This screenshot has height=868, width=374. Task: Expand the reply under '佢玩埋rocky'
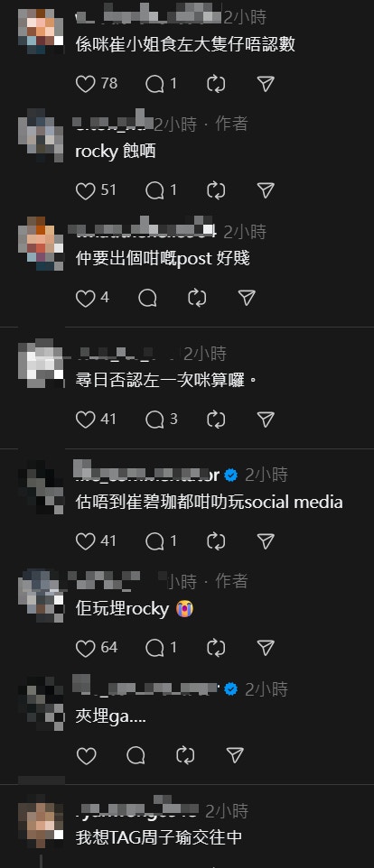[161, 647]
